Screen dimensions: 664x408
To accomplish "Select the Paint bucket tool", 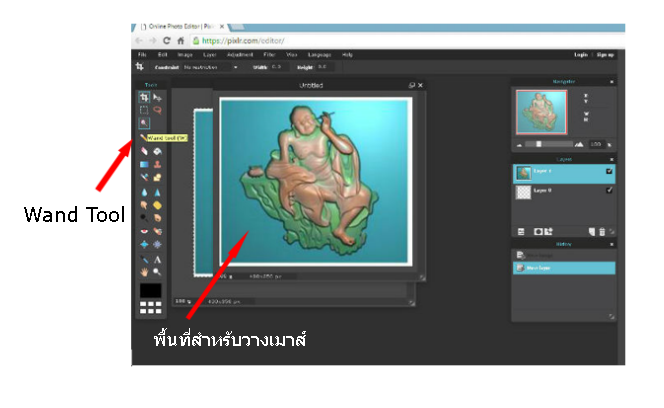I will (158, 151).
